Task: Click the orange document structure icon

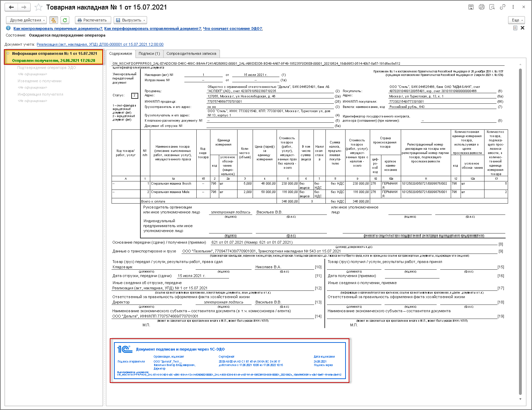Action: 53,20
